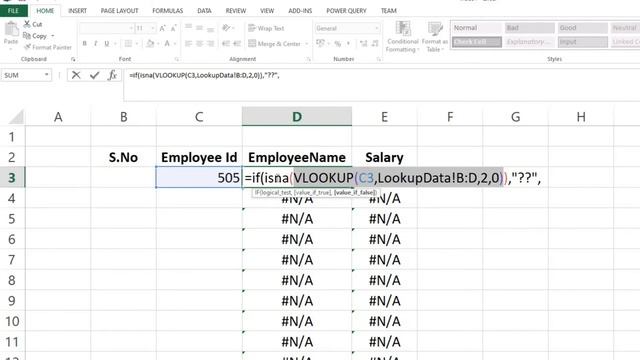Open the Name Box dropdown arrow
Viewport: 640px width, 360px height.
(x=47, y=75)
